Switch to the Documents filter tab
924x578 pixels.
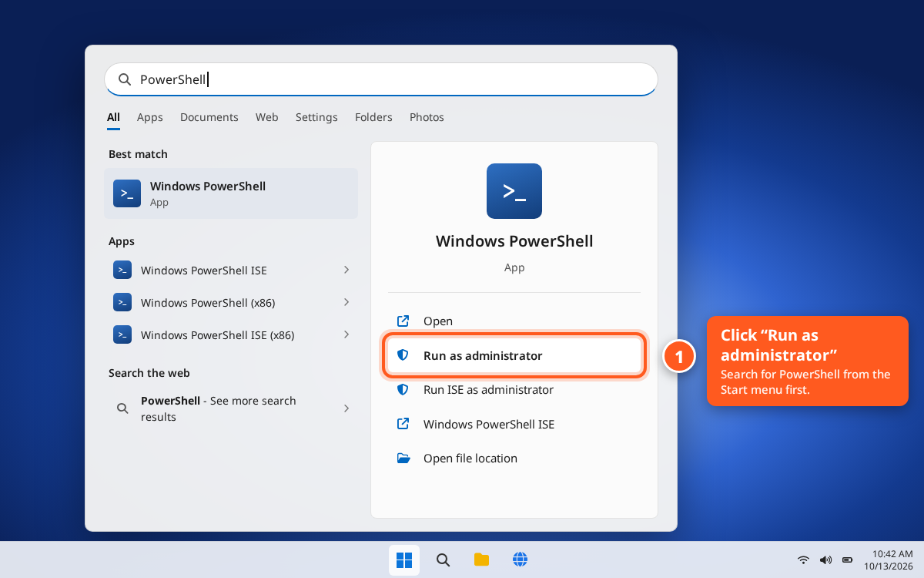209,117
